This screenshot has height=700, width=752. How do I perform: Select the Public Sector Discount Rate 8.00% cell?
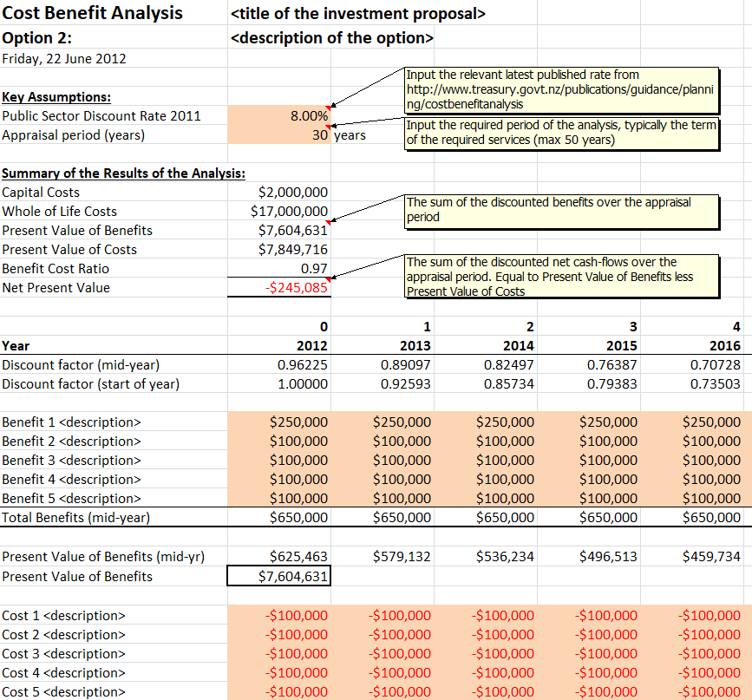[279, 115]
